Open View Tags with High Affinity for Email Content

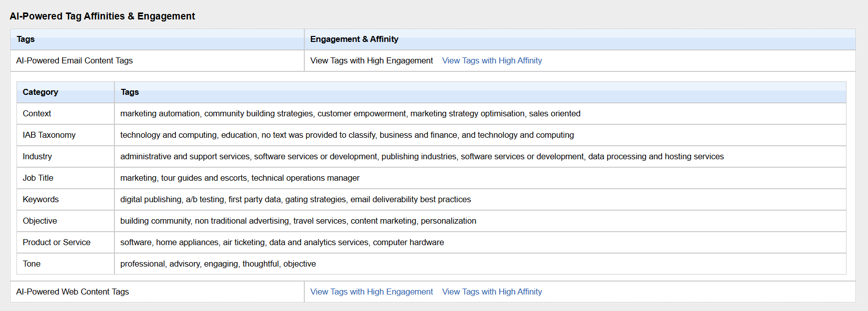pos(492,60)
